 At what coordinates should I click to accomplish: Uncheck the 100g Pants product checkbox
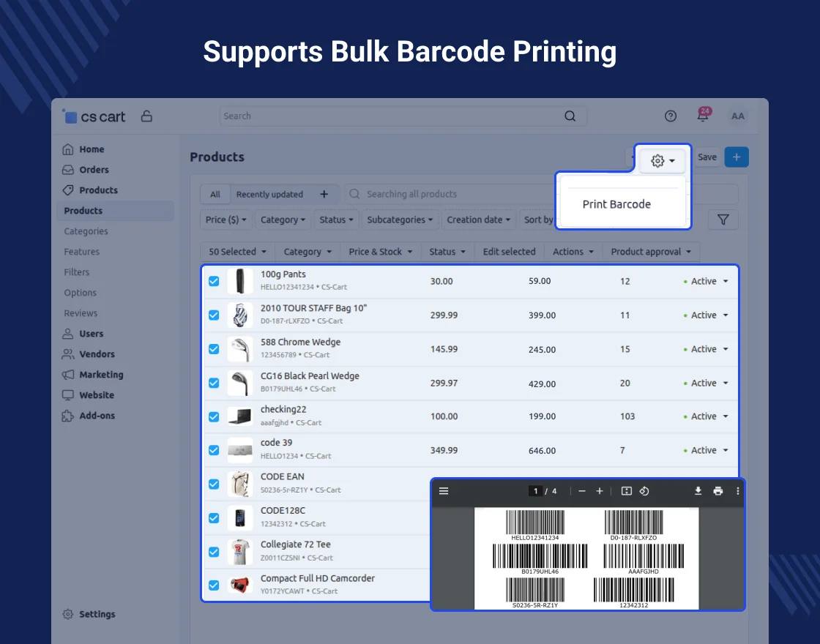click(214, 281)
